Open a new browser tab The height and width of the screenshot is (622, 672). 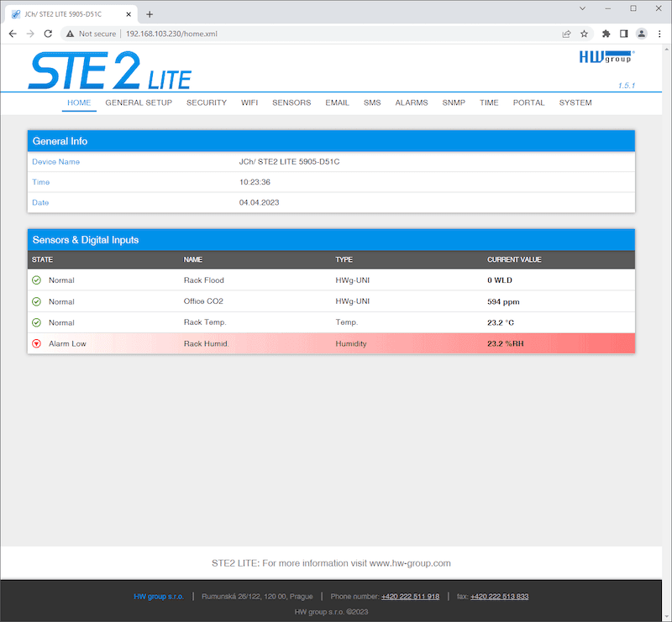150,14
